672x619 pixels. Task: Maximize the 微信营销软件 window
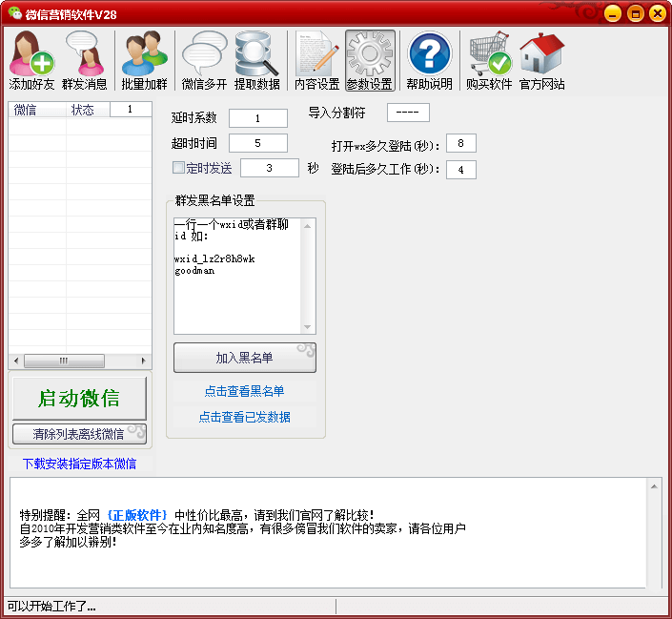636,13
